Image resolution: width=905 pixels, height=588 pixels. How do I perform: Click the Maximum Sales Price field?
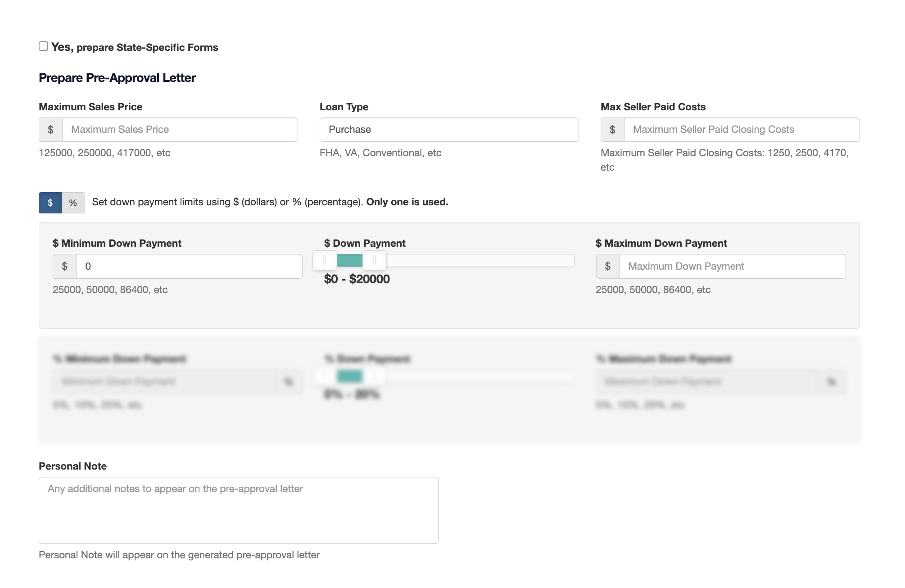point(179,130)
